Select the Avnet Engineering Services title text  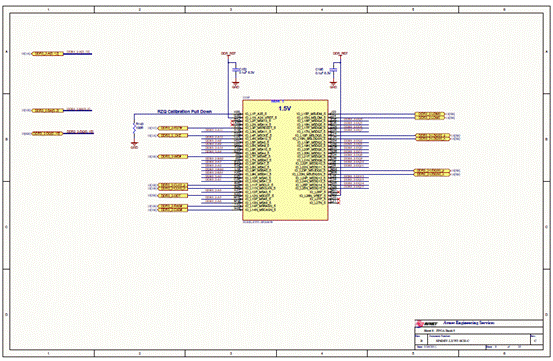[469, 323]
